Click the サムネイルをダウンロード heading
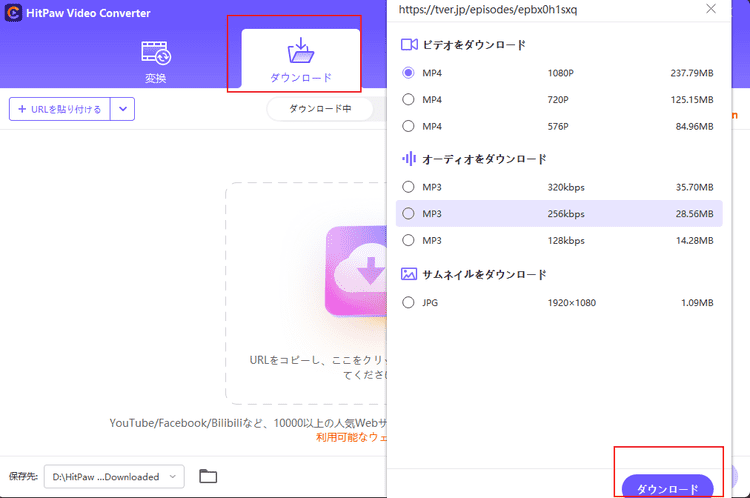The height and width of the screenshot is (498, 750). [x=484, y=274]
